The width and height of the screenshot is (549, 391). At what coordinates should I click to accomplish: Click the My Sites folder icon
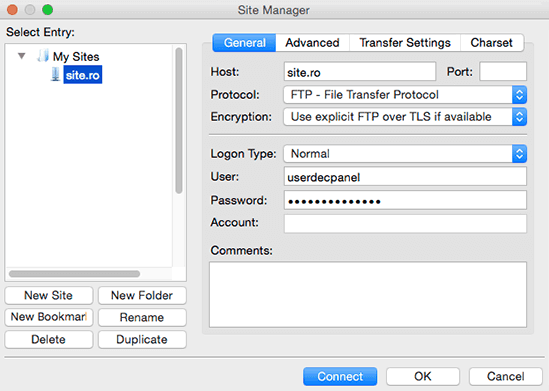coord(43,56)
